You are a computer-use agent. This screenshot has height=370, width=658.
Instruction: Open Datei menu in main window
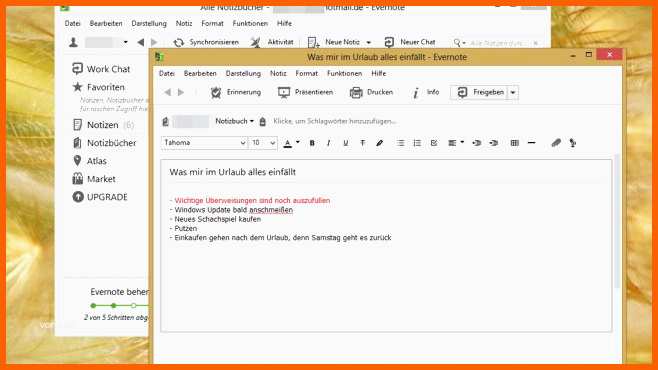pos(72,23)
